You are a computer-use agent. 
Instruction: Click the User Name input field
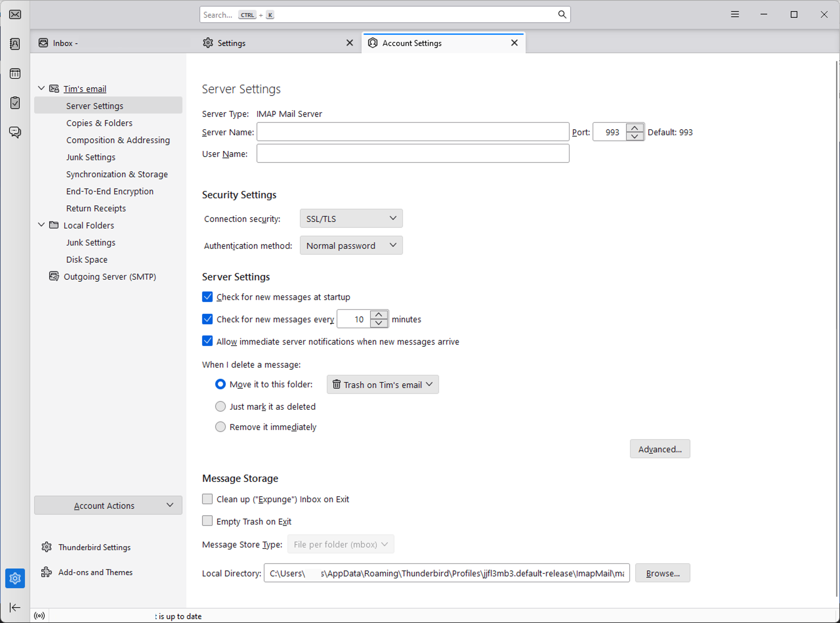[x=413, y=153]
